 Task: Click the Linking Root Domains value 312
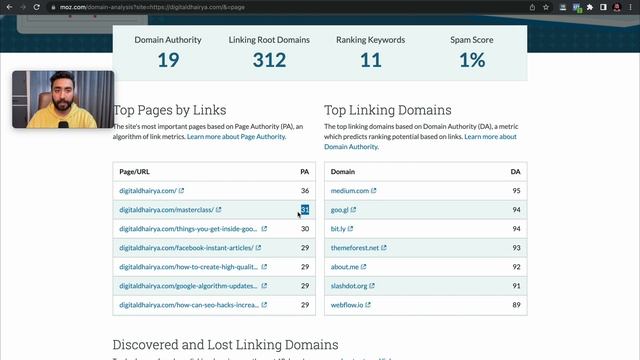coord(269,60)
